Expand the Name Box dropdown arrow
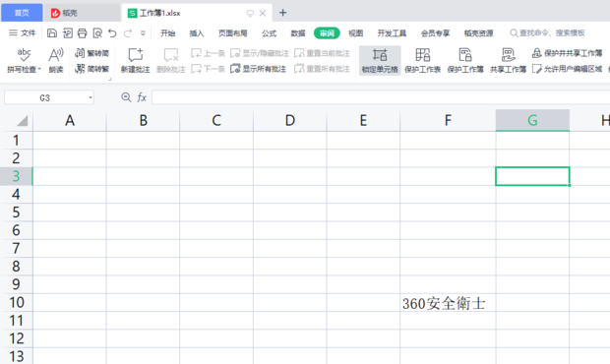 pos(91,97)
